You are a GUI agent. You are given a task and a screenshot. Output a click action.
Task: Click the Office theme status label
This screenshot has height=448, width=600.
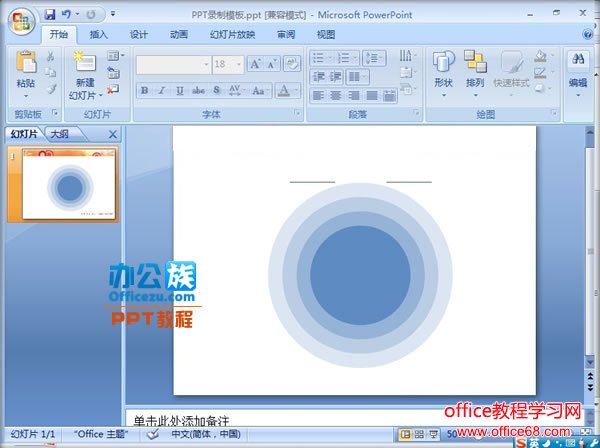[x=101, y=434]
